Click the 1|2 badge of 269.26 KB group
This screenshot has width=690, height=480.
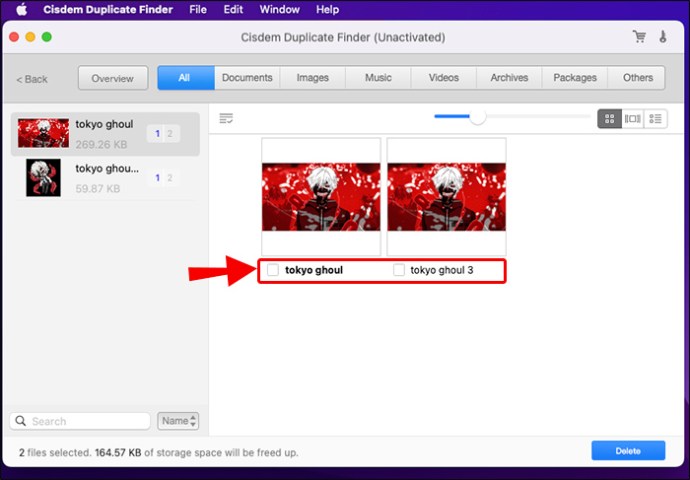tap(163, 133)
